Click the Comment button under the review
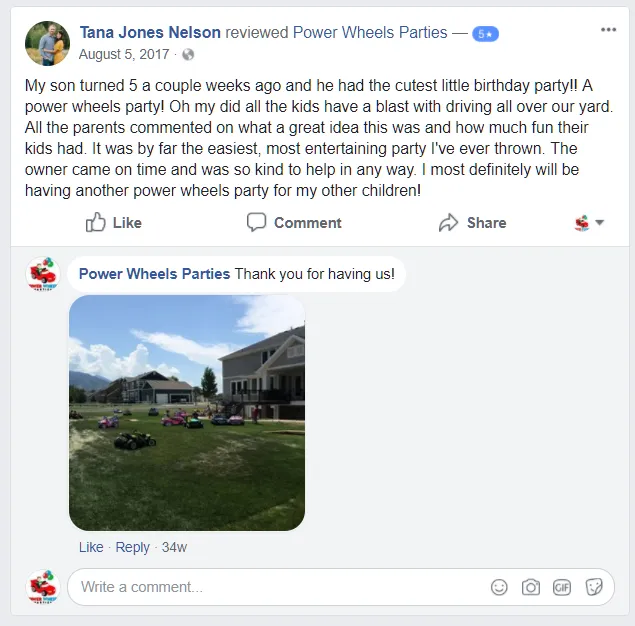 294,223
